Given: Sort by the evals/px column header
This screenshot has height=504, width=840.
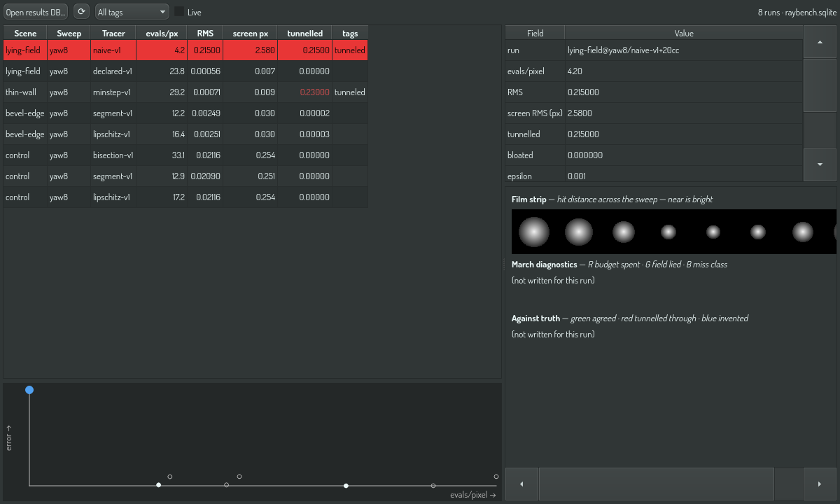Looking at the screenshot, I should coord(162,33).
